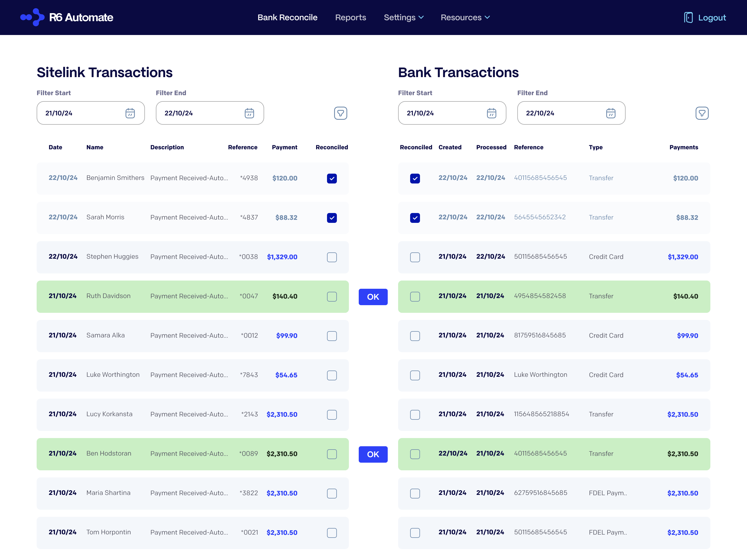The height and width of the screenshot is (560, 747).
Task: Tick Tom Horpontin reconciled checkbox
Action: pos(332,533)
